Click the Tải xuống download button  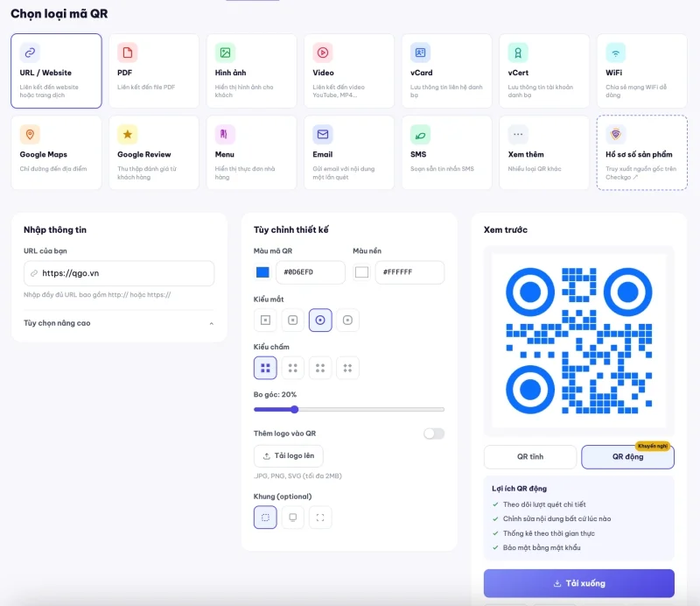579,583
